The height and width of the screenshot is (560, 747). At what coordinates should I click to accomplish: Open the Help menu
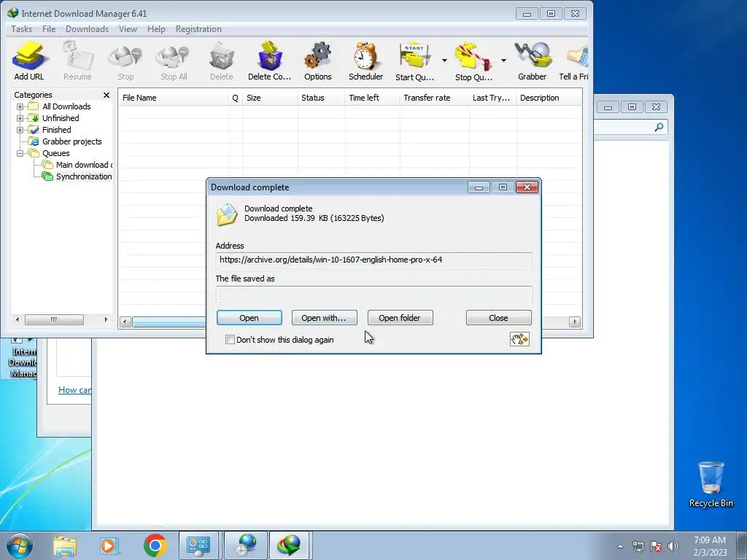(156, 29)
